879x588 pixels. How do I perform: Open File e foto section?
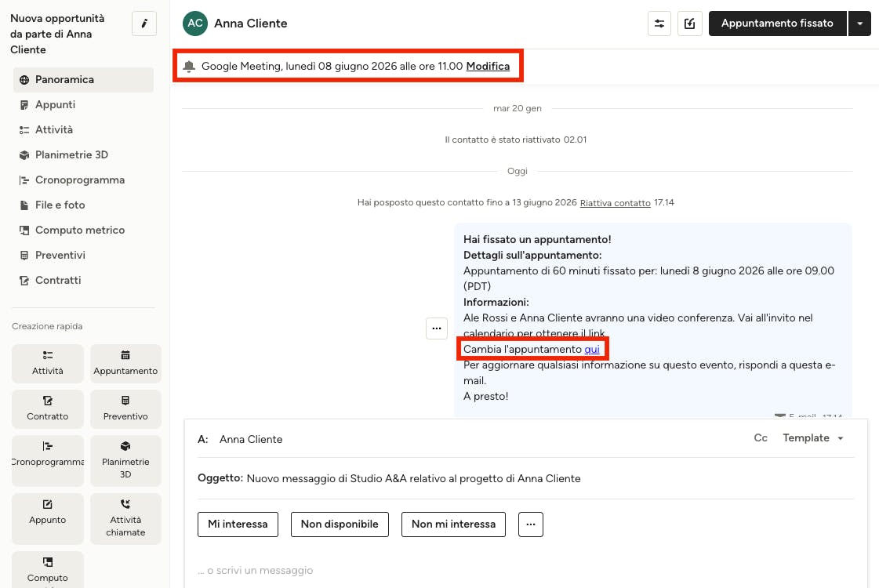(84, 205)
